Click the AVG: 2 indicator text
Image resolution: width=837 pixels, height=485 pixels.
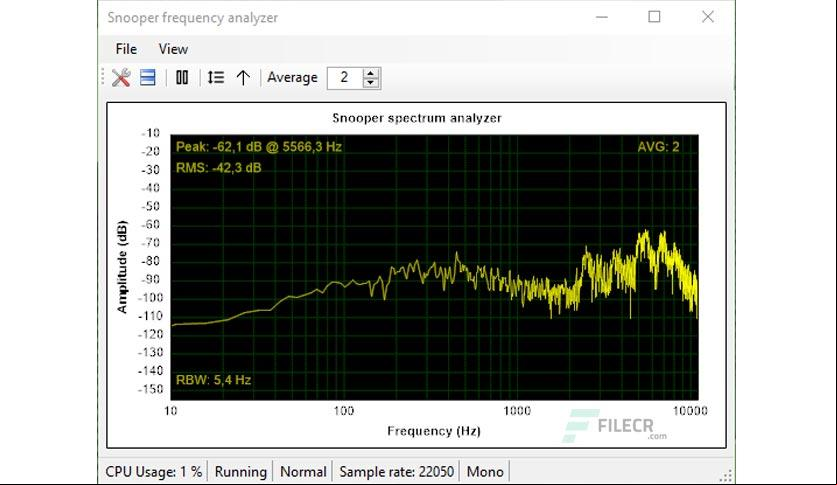(658, 147)
